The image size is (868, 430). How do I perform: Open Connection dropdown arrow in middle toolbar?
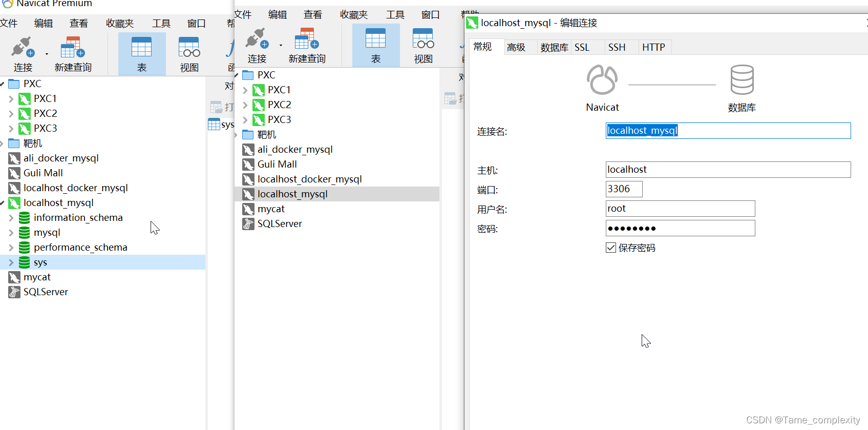point(281,45)
